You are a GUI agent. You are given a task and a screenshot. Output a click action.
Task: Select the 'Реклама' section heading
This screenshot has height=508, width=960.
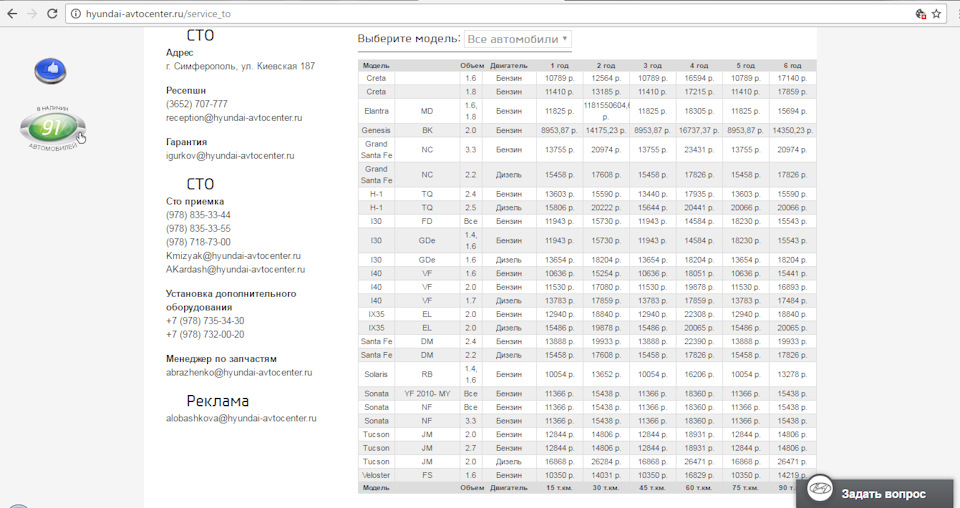[217, 401]
